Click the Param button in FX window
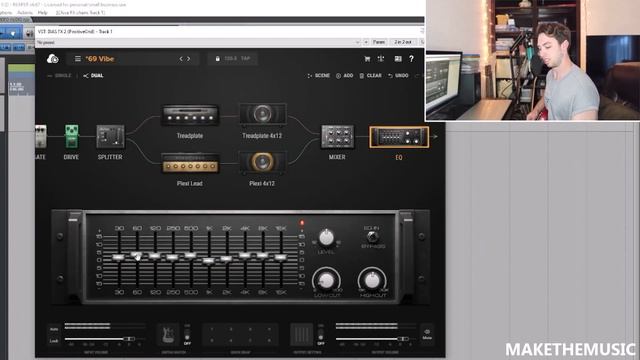Image resolution: width=640 pixels, height=360 pixels. click(x=379, y=42)
